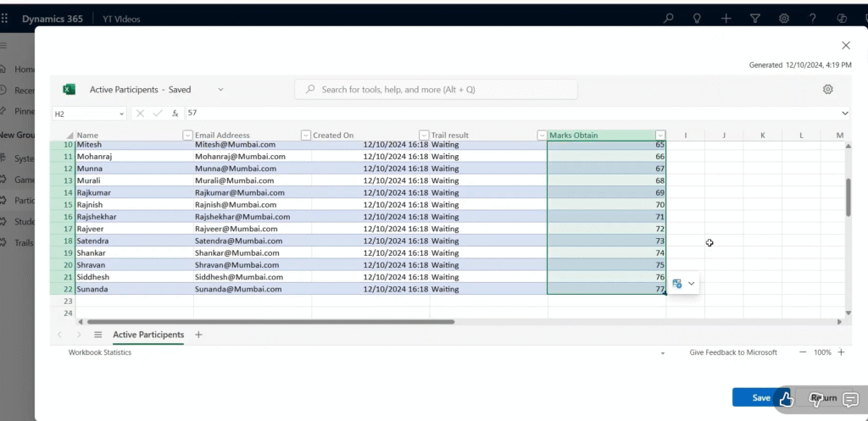Click the search for tools box
Image resolution: width=868 pixels, height=421 pixels.
click(x=436, y=89)
